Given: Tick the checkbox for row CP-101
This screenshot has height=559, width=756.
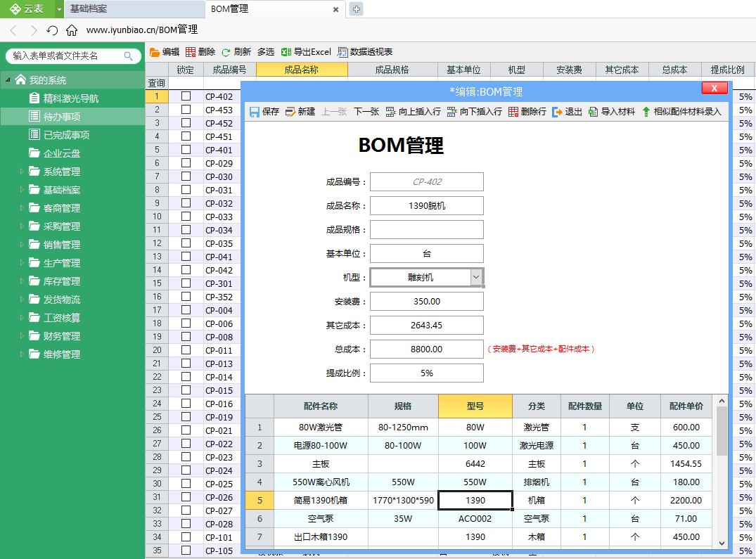Looking at the screenshot, I should point(185,537).
